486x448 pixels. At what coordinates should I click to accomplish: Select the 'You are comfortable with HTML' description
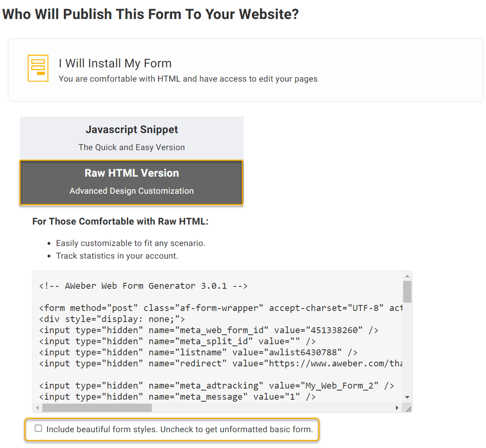[x=188, y=79]
